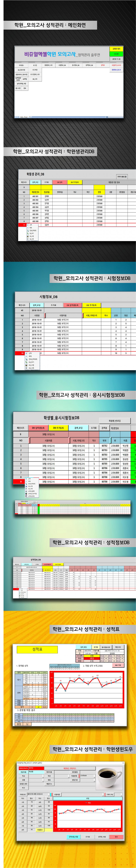The height and width of the screenshot is (868, 136).
Task: Click 메인시트 button on 성적표 sheet
Action: (118, 647)
